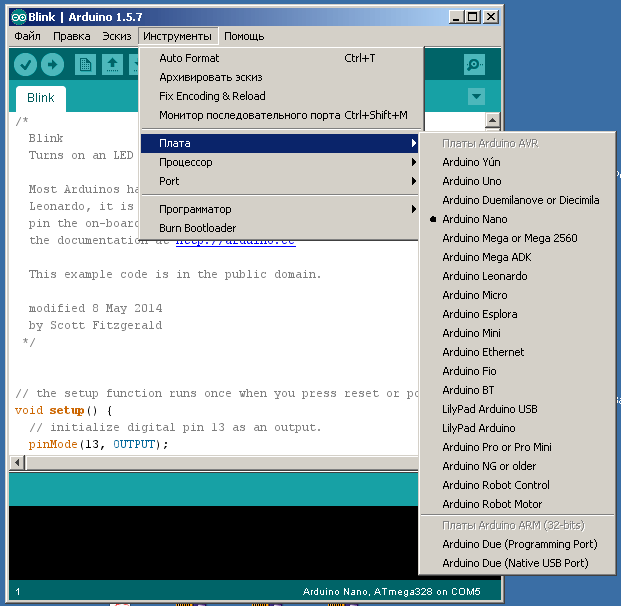Expand the Port submenu arrow

coord(414,181)
